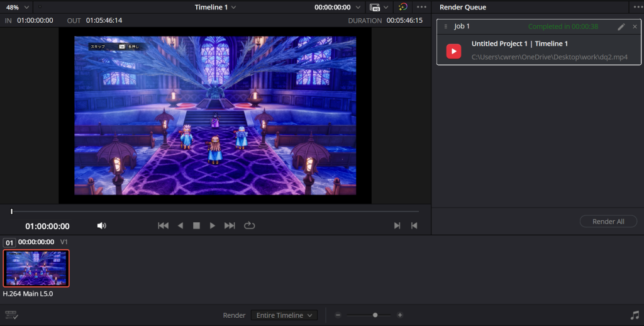The image size is (644, 326).
Task: Toggle loop playback
Action: pyautogui.click(x=250, y=226)
